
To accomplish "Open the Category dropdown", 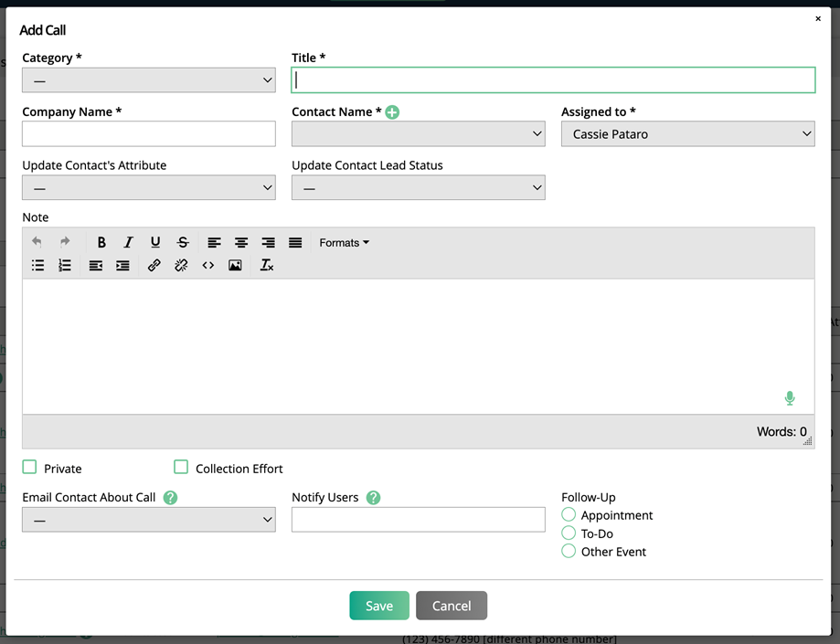I will pos(149,80).
